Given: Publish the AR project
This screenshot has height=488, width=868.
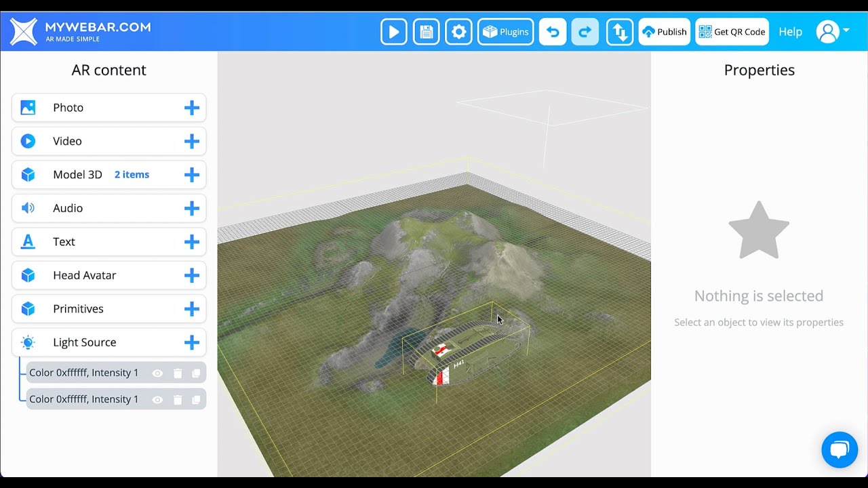Looking at the screenshot, I should 665,32.
